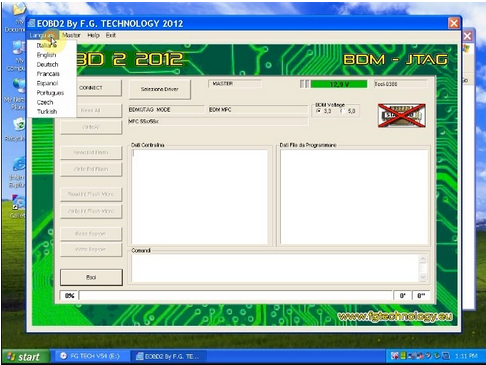
Task: Select the 5,0 BDM Voltage radio
Action: point(342,111)
